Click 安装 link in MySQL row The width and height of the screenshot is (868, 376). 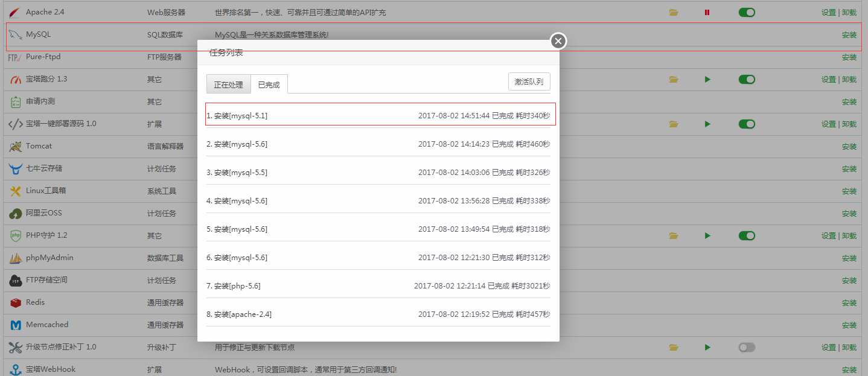pos(849,35)
